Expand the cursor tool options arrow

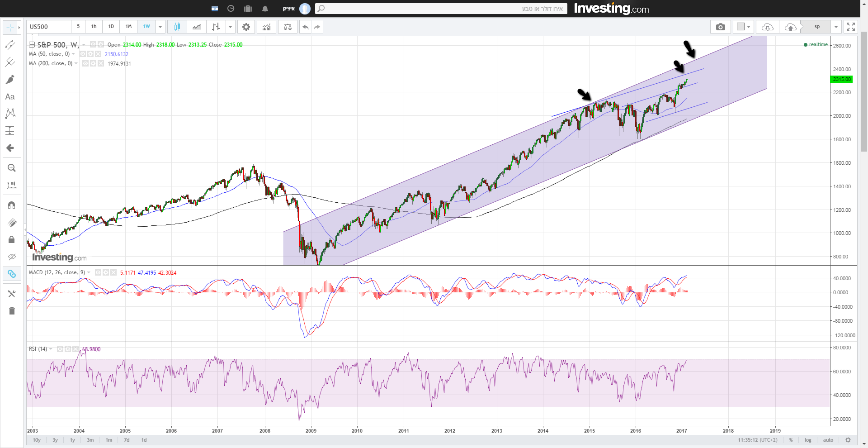pos(19,28)
